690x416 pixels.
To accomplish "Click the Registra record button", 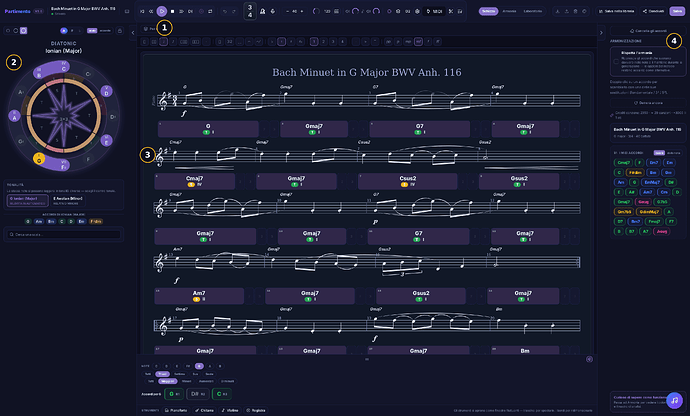I will [x=256, y=410].
